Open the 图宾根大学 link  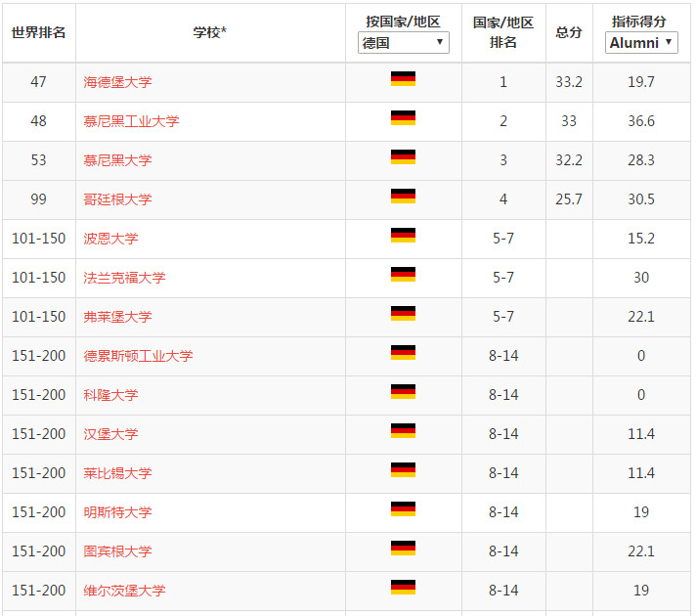tap(117, 551)
